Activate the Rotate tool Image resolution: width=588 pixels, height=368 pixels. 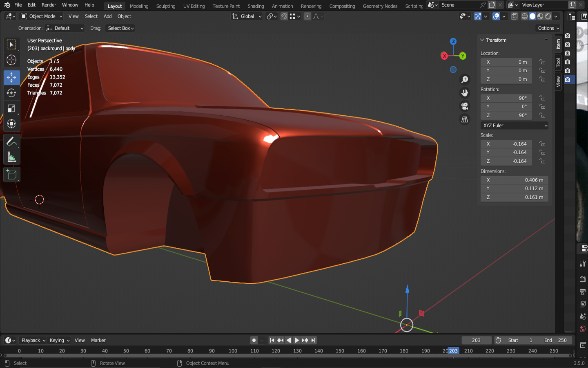click(x=11, y=93)
